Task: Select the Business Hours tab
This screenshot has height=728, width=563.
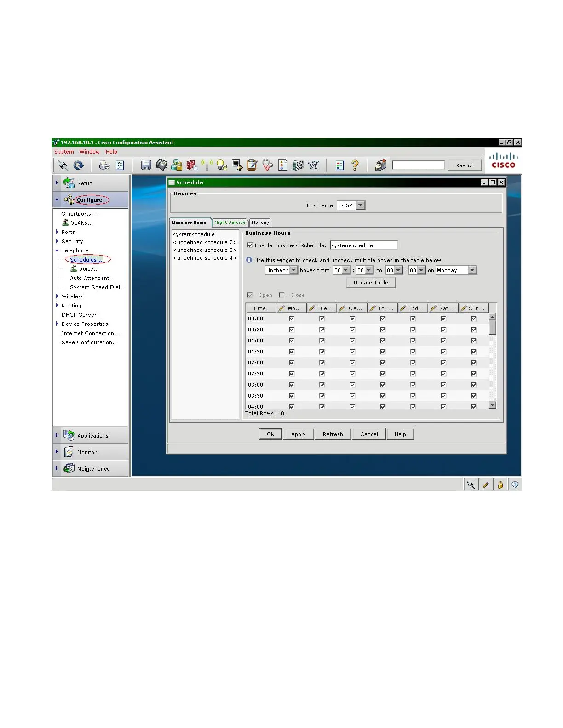Action: click(190, 222)
